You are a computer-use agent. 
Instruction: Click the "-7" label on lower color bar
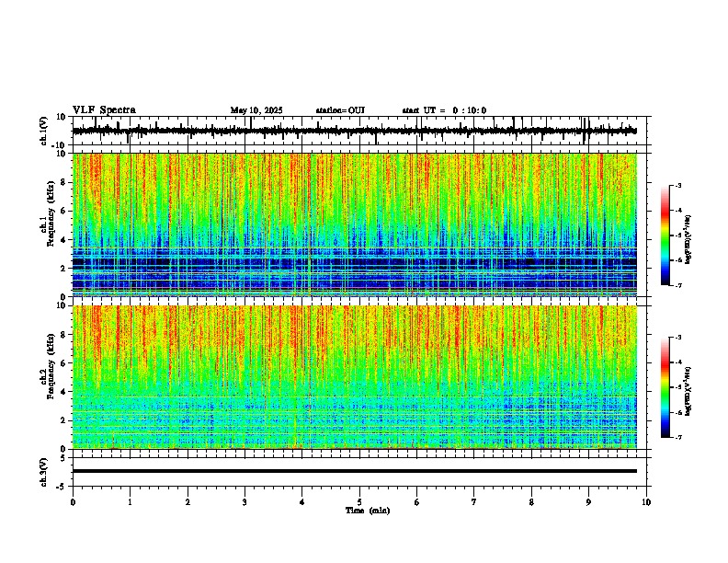(678, 438)
